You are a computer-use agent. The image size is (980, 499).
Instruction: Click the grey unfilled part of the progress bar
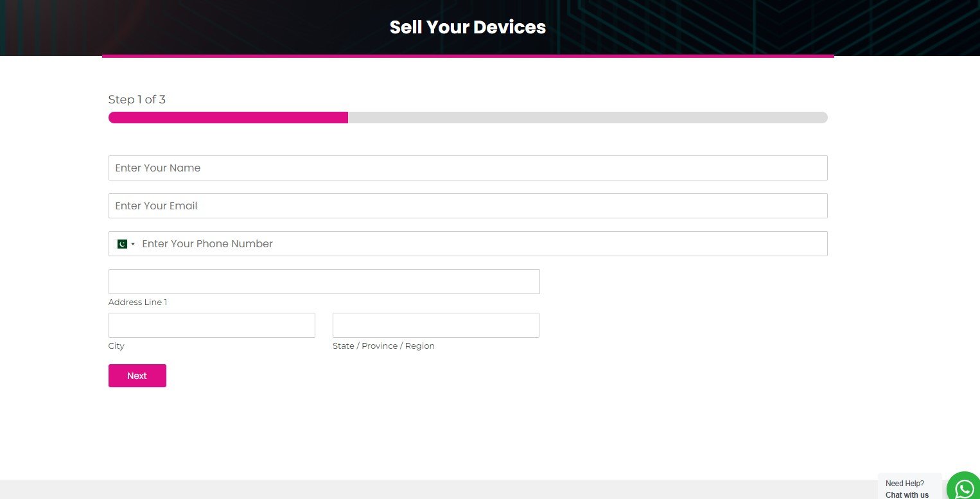(x=587, y=118)
